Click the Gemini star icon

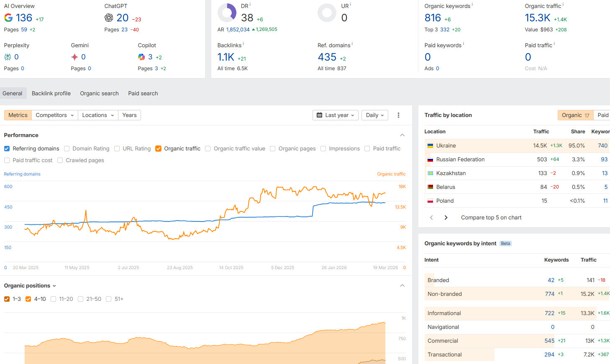[x=74, y=57]
